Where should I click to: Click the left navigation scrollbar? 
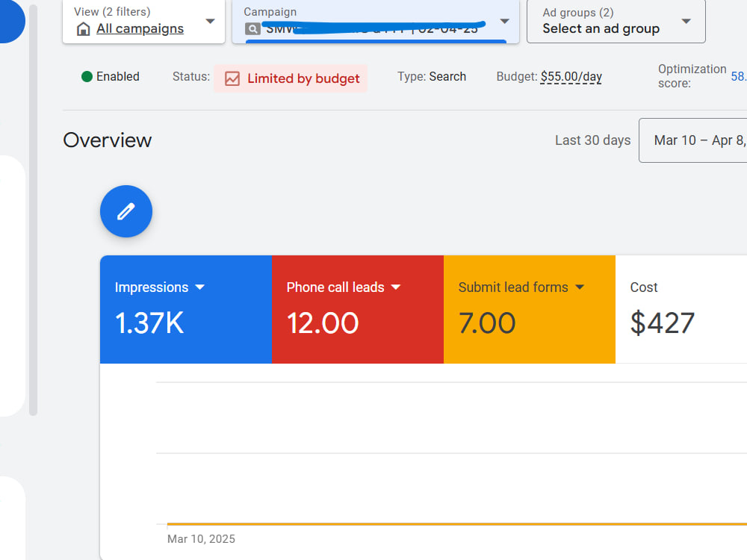tap(33, 210)
